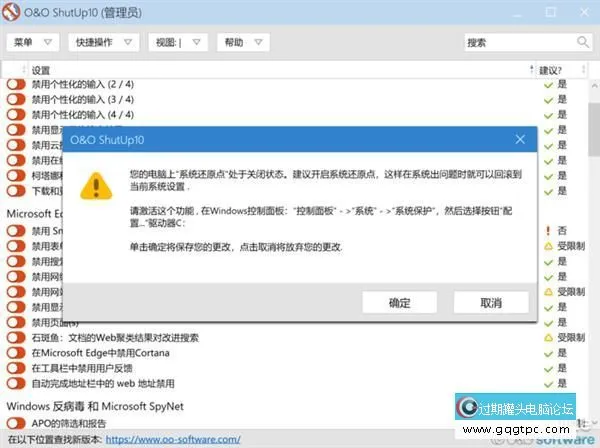Screen dimensions: 600x448
Task: Toggle 禁用个性化的输入 (4 / 4) switch
Action: (x=16, y=114)
